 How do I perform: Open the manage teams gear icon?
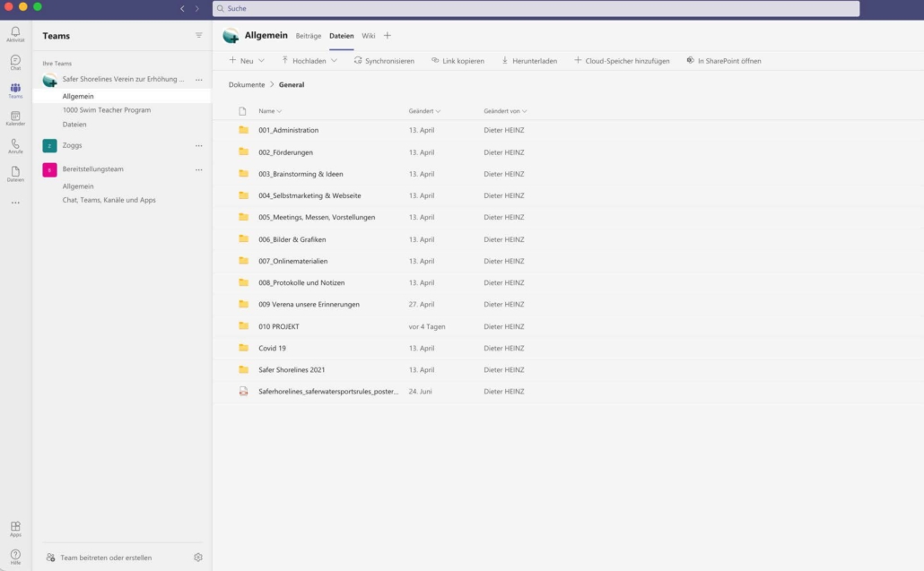click(x=198, y=557)
